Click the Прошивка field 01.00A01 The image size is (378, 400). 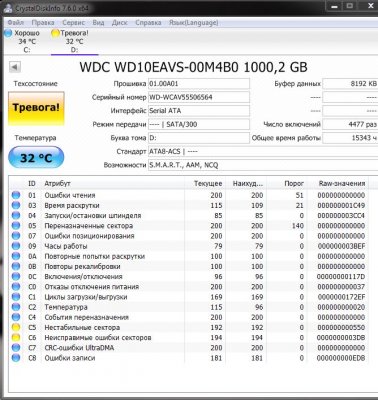tap(199, 84)
